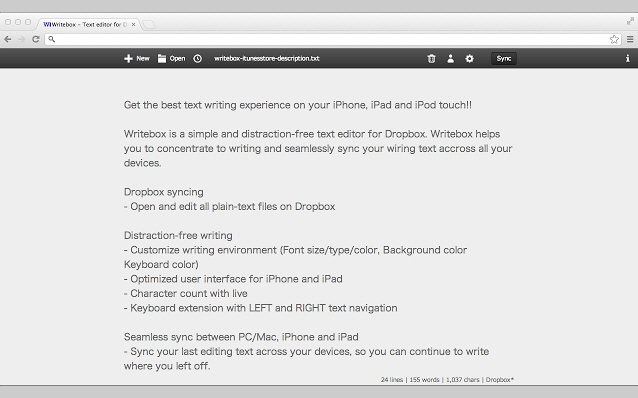Click 'Keyboard color)' text line
The width and height of the screenshot is (638, 398).
[x=161, y=265]
